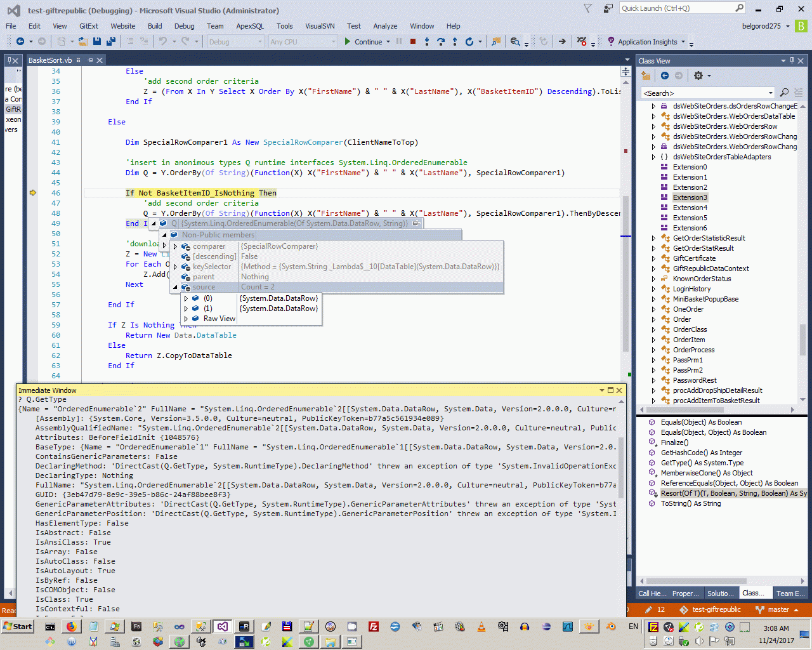Click the Stop Debugging red square button

point(413,42)
